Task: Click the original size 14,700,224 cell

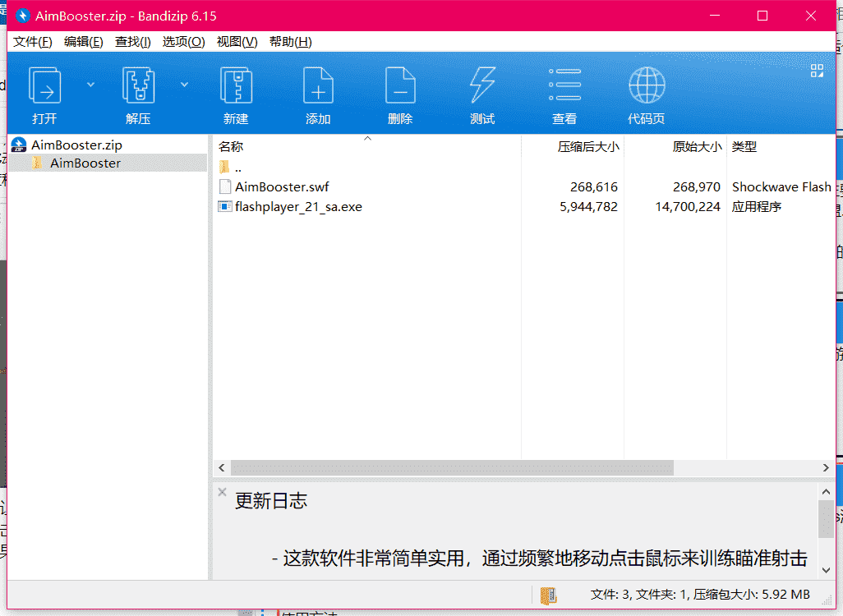Action: (x=688, y=207)
